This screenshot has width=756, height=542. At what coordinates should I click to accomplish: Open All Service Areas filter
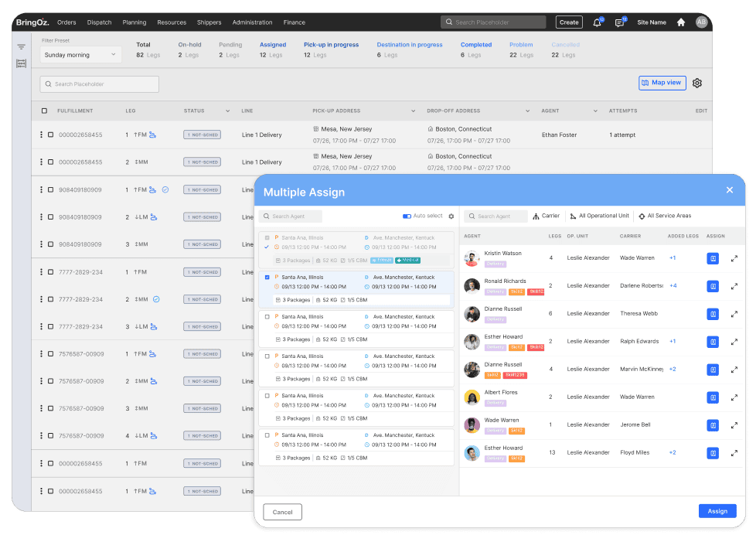[x=665, y=216]
